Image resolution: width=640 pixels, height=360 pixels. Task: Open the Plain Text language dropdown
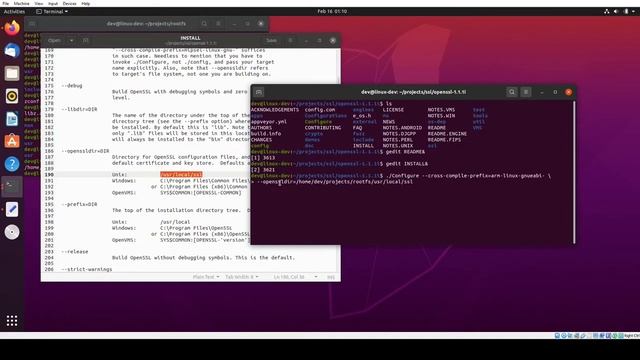coord(206,277)
